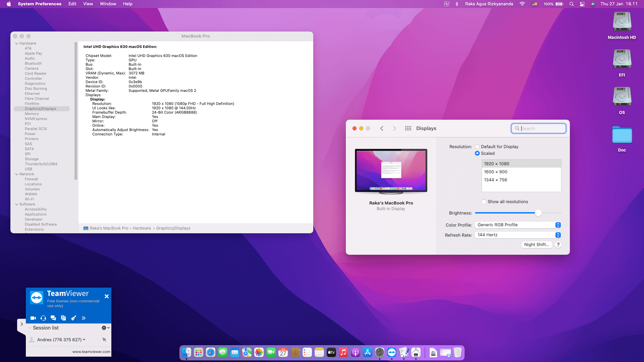Enable Show all resolutions checkbox
Image resolution: width=644 pixels, height=362 pixels.
(x=484, y=202)
